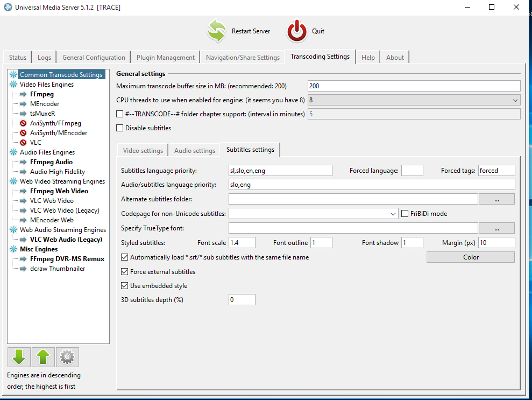Click snowflake icon of Video Files Engines
Image resolution: width=532 pixels, height=400 pixels.
(x=13, y=84)
